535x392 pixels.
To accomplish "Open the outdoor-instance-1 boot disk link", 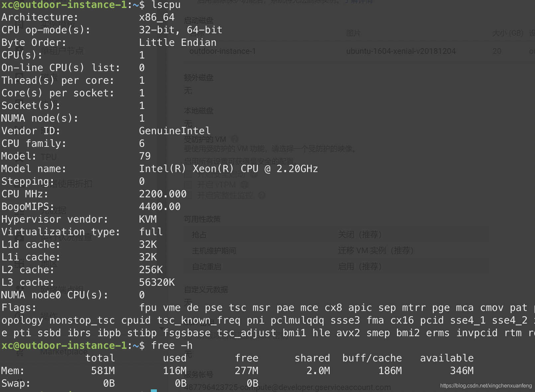I will coord(222,51).
